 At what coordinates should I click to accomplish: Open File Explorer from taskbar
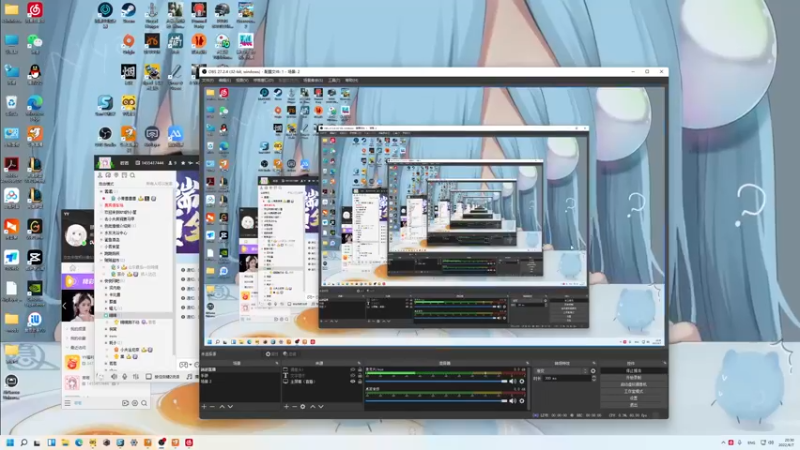click(x=65, y=442)
